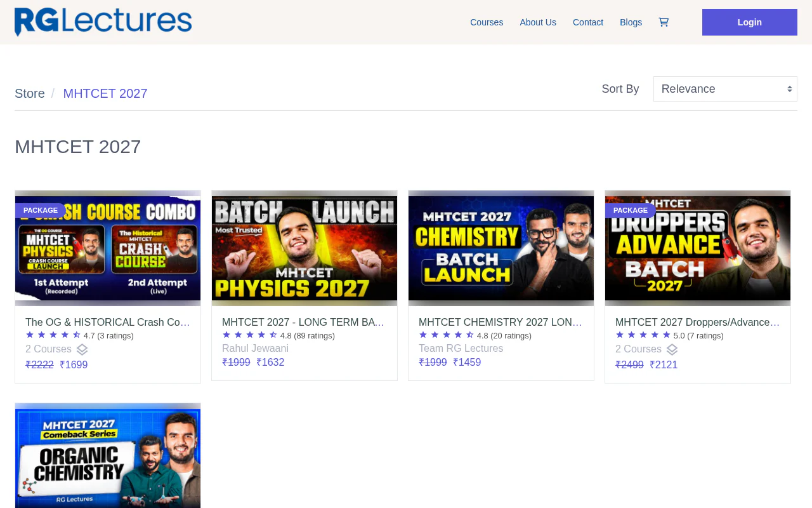The height and width of the screenshot is (508, 812).
Task: Open MHTCET 2027 - LONG TERM BATCH title
Action: tap(303, 323)
